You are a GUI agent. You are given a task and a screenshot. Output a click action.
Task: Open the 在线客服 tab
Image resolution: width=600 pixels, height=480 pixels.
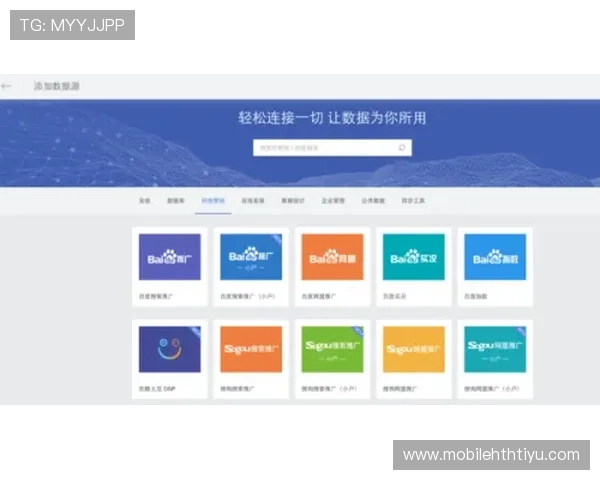coord(253,201)
